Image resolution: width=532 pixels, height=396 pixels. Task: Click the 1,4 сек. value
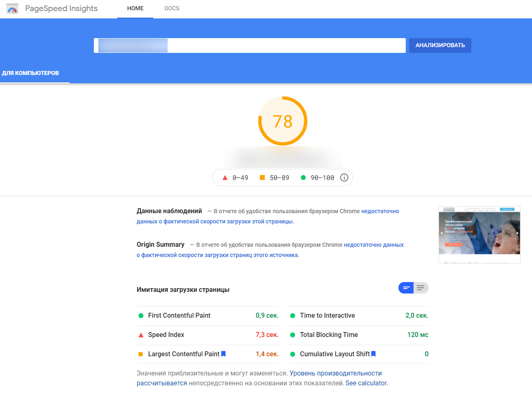tap(267, 354)
